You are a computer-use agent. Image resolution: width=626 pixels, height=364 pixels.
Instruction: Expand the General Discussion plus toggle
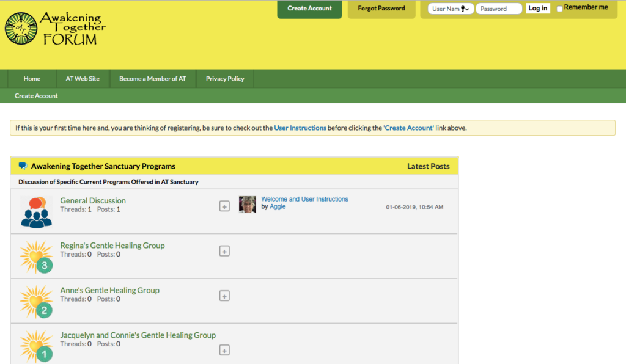224,206
